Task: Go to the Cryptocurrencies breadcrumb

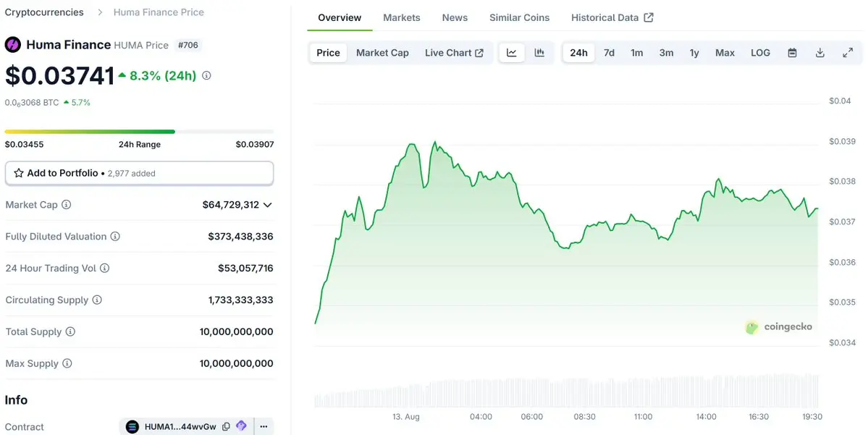Action: pyautogui.click(x=44, y=12)
